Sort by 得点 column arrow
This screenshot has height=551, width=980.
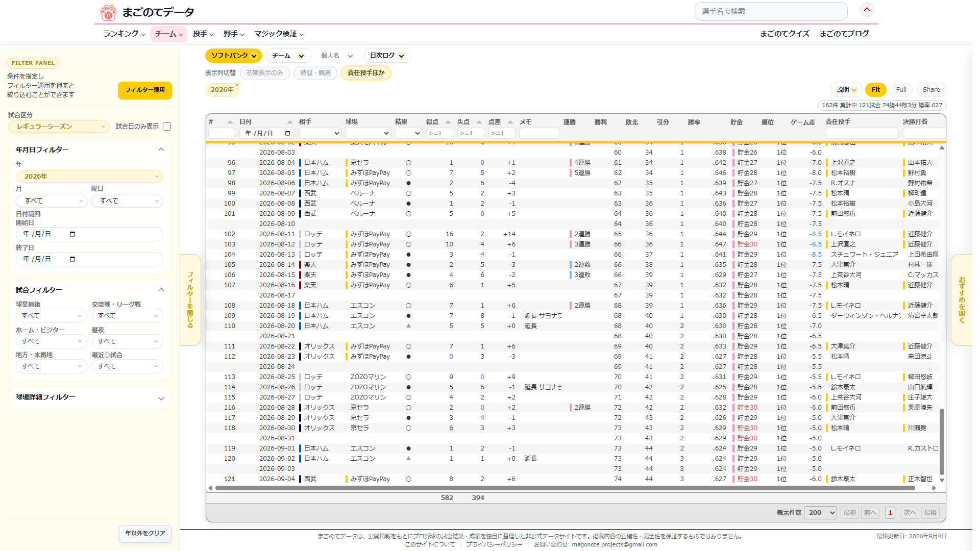[448, 122]
